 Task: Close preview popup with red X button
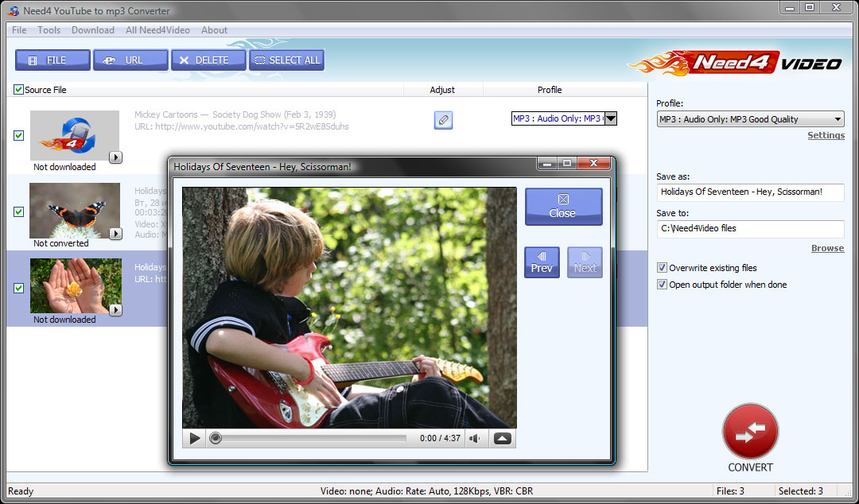[x=593, y=163]
